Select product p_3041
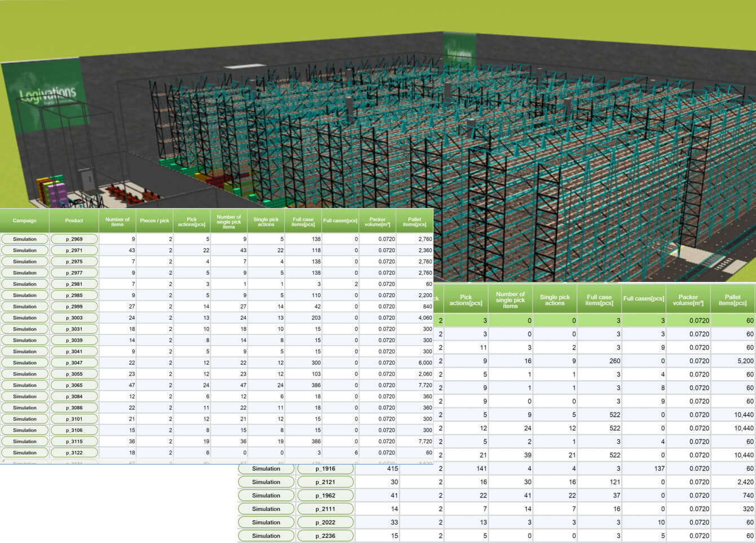756x543 pixels. [x=74, y=351]
